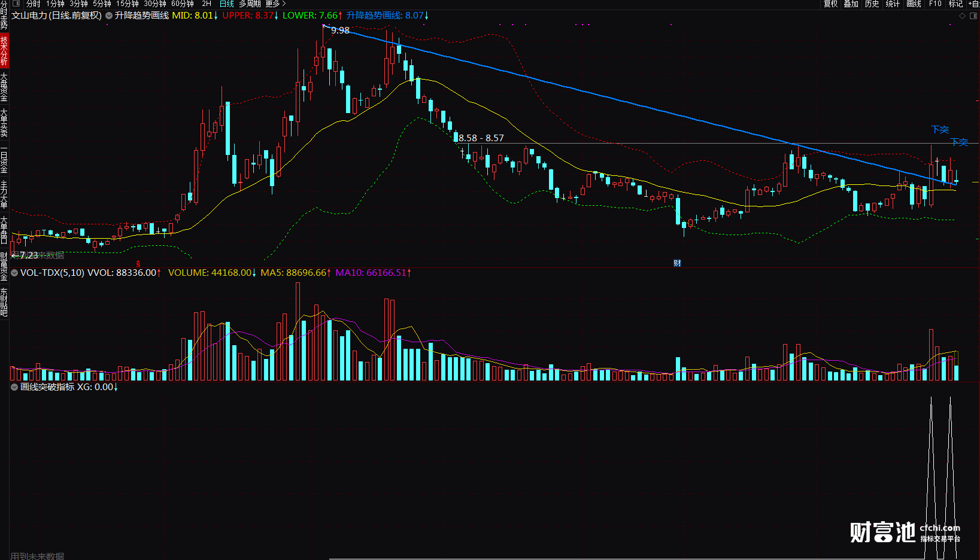This screenshot has width=980, height=560.
Task: Open the 财富资金 side tab
Action: [4, 266]
